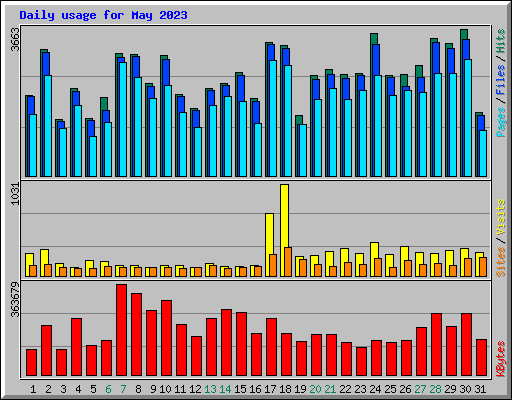Click day label 15 on the x-axis
512x400 pixels.
[240, 389]
